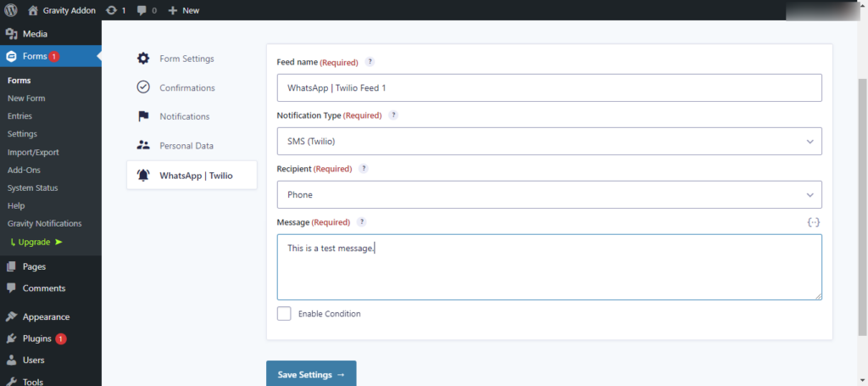Viewport: 868px width, 386px height.
Task: Open the Notification Type dropdown
Action: 549,141
